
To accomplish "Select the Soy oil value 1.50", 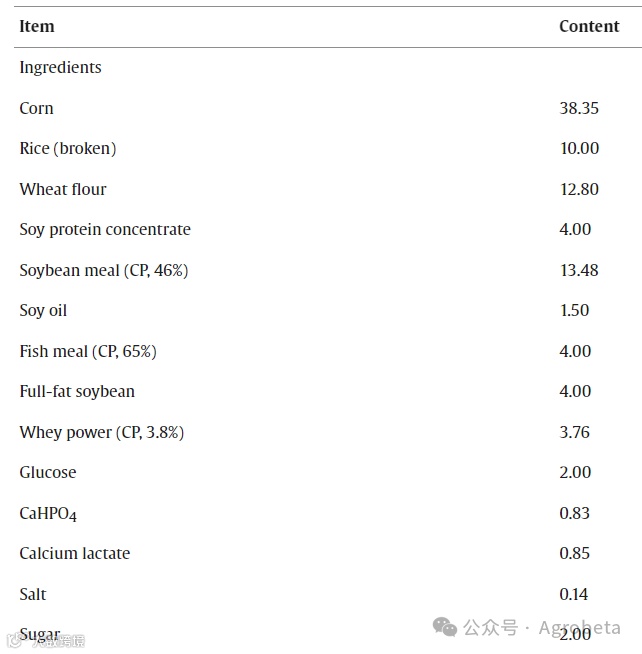I will click(x=574, y=310).
